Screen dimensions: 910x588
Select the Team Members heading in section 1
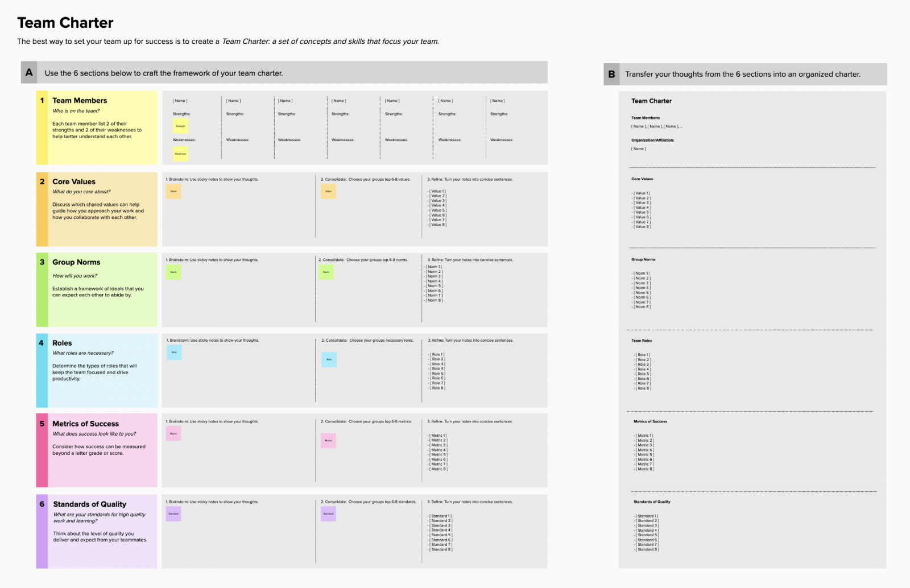click(80, 101)
